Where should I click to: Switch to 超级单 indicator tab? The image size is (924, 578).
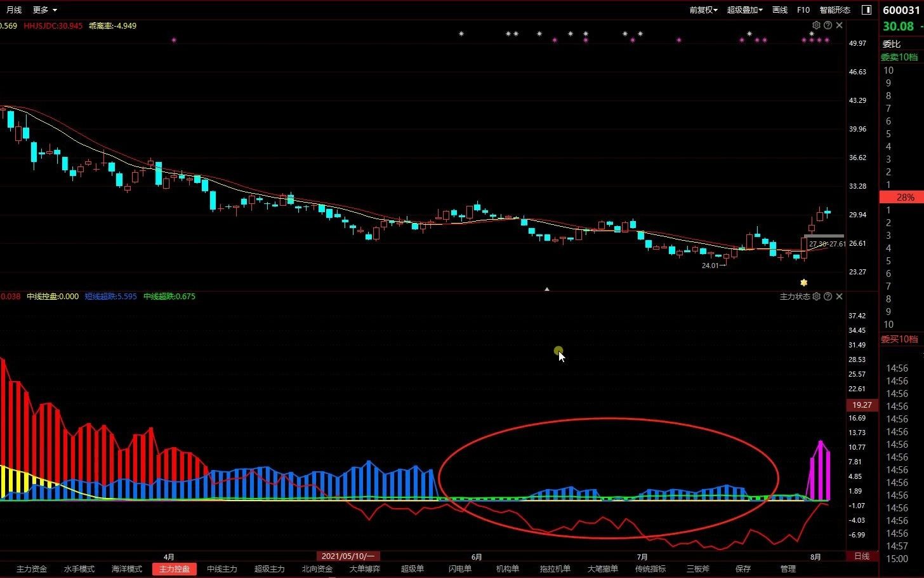pos(412,569)
